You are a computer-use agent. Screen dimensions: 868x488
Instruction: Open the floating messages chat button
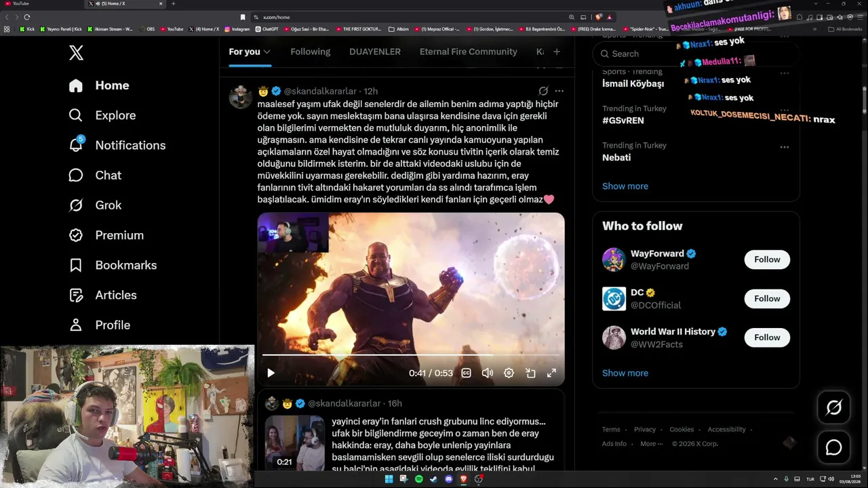pos(833,447)
